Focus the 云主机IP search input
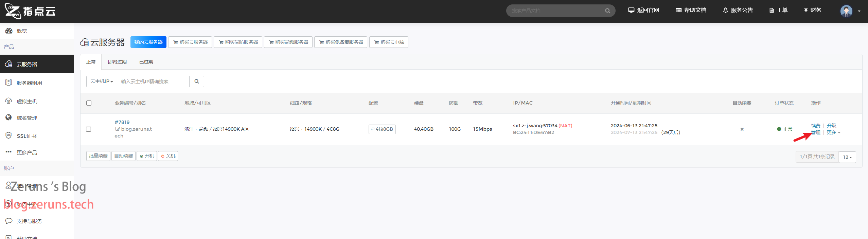Viewport: 868px width, 239px height. tap(153, 81)
